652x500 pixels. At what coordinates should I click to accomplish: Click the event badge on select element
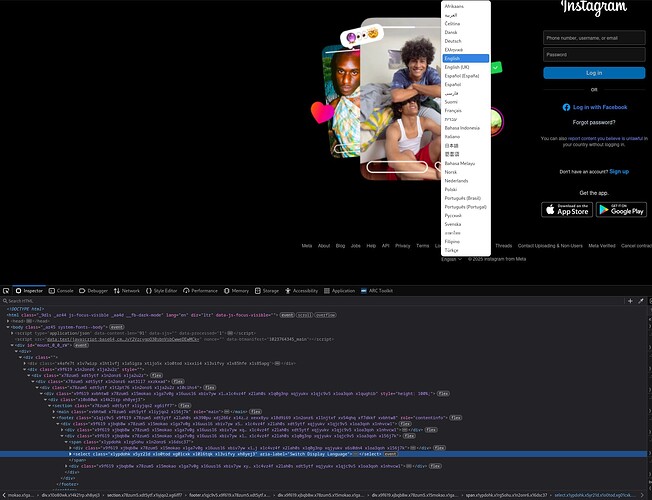(390, 454)
